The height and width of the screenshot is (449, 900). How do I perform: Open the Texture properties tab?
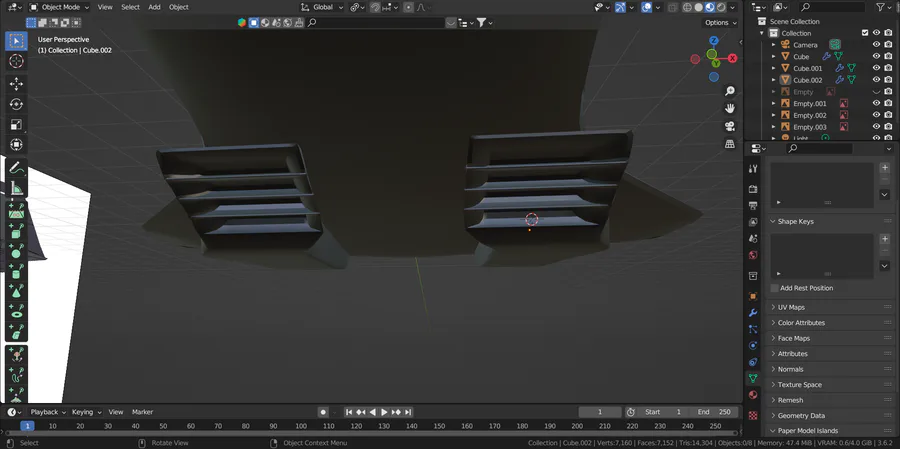click(753, 415)
